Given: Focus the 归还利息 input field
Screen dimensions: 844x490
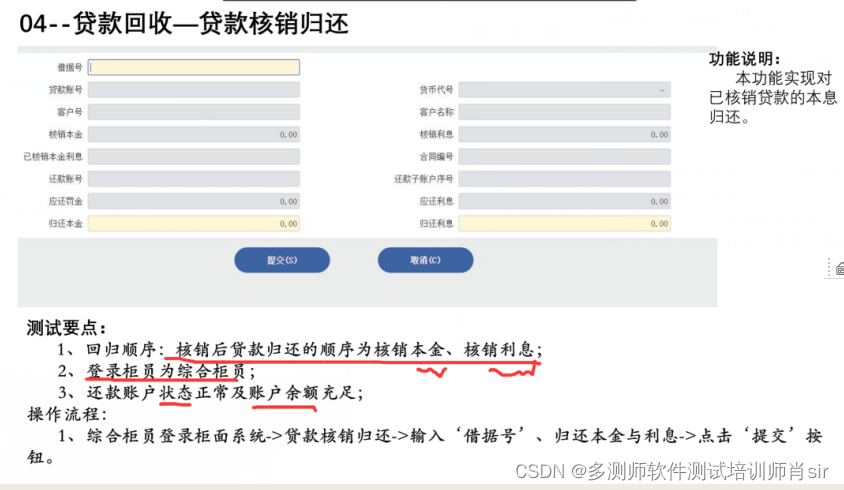Looking at the screenshot, I should 565,223.
